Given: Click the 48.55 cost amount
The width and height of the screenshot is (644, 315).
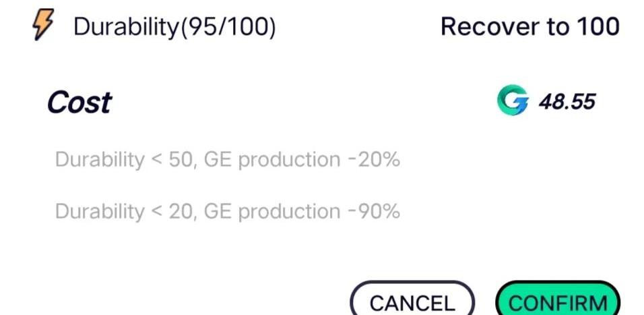Looking at the screenshot, I should 567,102.
